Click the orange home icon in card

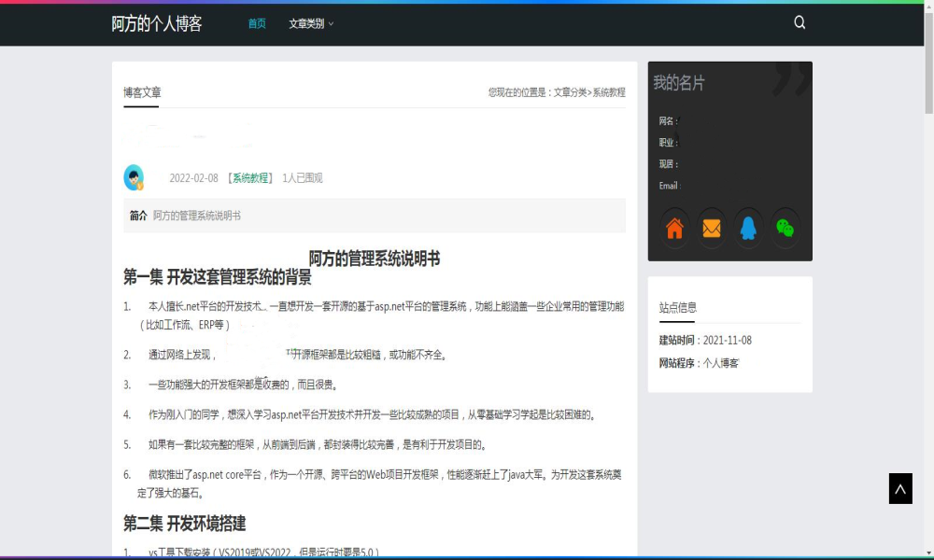click(674, 229)
